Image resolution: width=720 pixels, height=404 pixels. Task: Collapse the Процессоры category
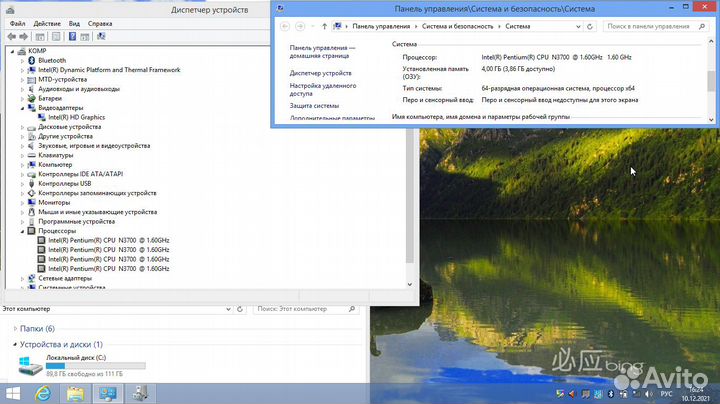point(24,231)
